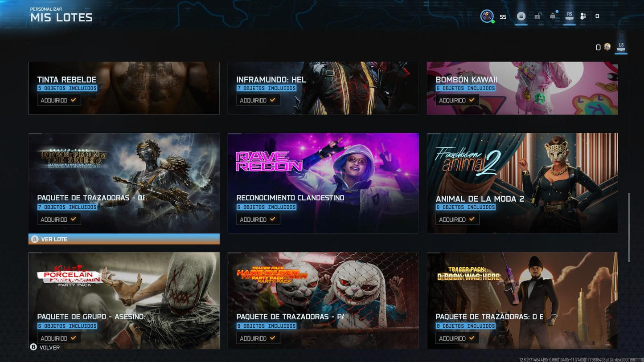Click Adquirido on the D Book tracer pack
644x362 pixels.
click(x=457, y=338)
